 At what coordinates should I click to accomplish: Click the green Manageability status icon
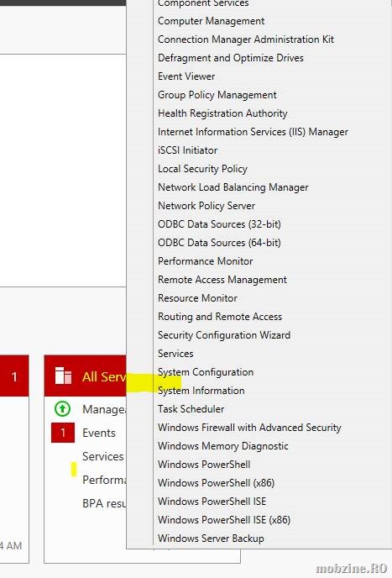(62, 409)
